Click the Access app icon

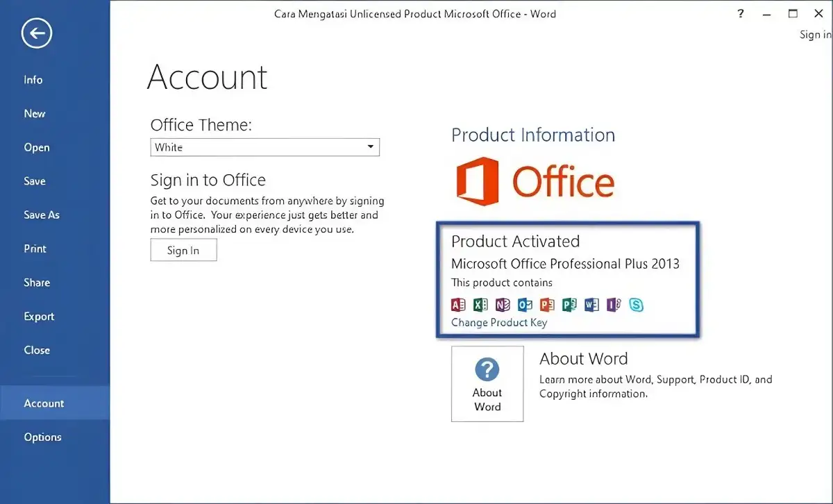[x=458, y=305]
